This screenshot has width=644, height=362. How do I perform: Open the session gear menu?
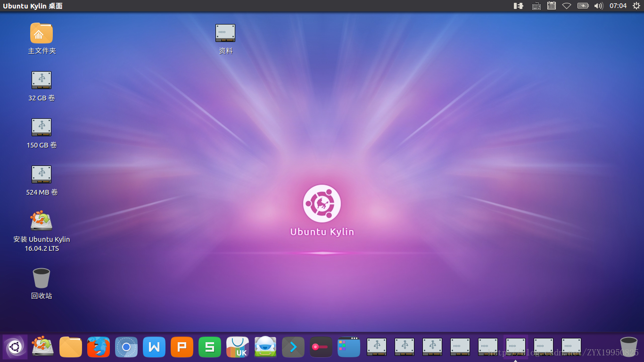pyautogui.click(x=636, y=6)
